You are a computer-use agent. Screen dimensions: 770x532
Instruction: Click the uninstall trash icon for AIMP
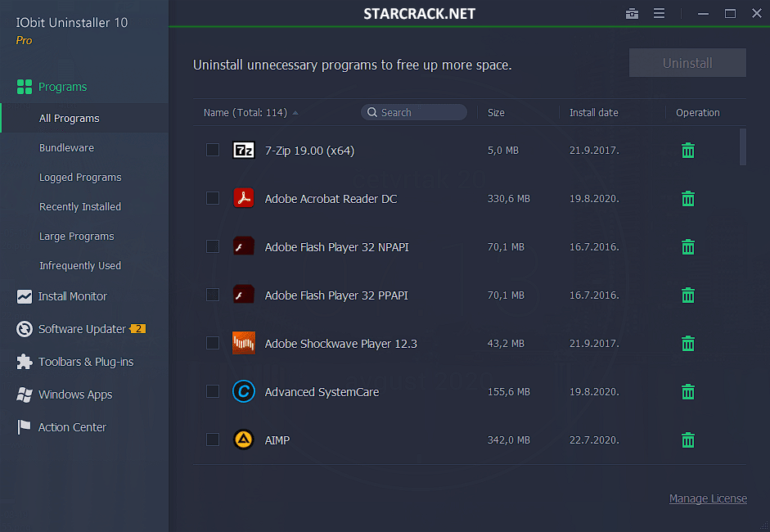coord(688,440)
